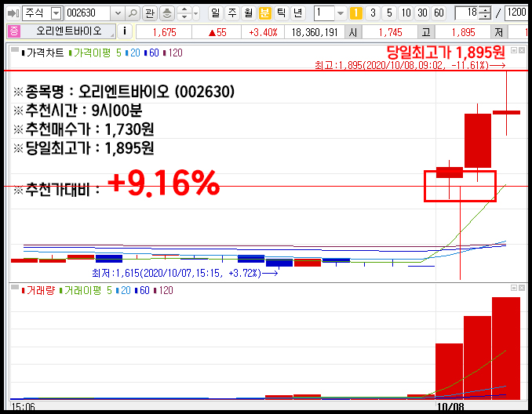Screen dimensions: 532x414
Task: Click the change rate +3.40%
Action: (264, 32)
